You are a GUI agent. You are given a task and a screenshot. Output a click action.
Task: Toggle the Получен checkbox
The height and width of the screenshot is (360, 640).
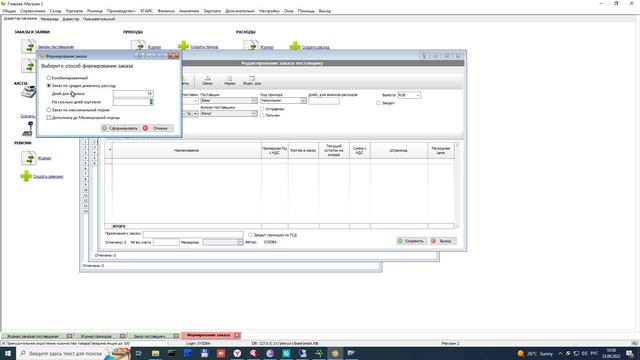[x=262, y=116]
